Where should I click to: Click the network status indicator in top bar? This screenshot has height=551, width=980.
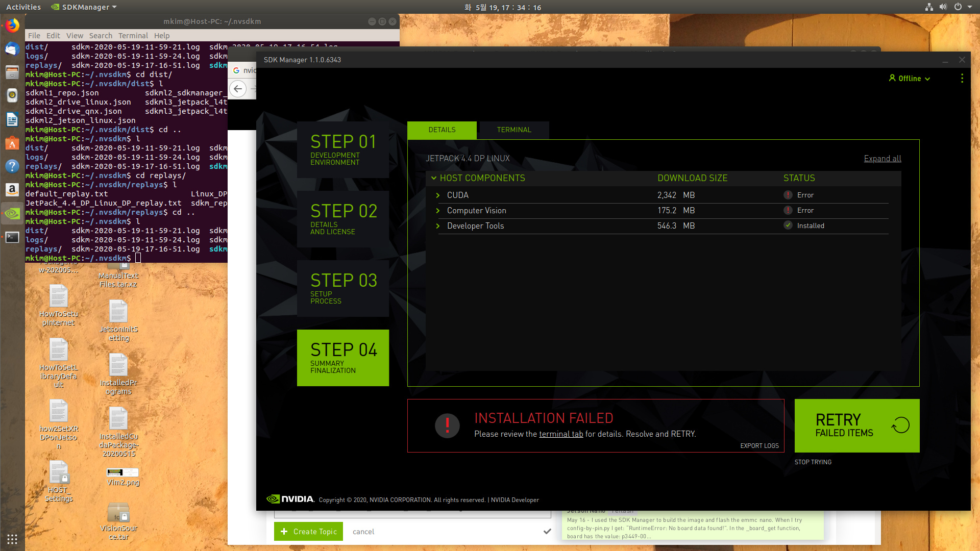coord(928,7)
